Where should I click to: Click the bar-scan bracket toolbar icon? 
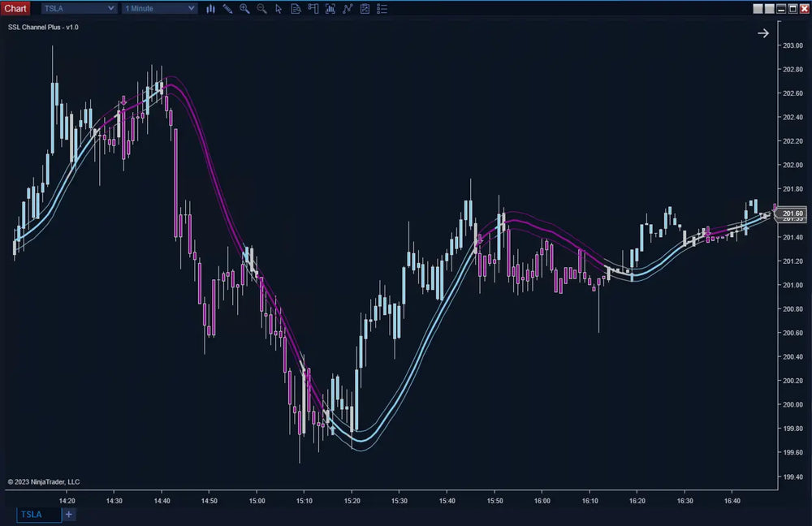330,8
